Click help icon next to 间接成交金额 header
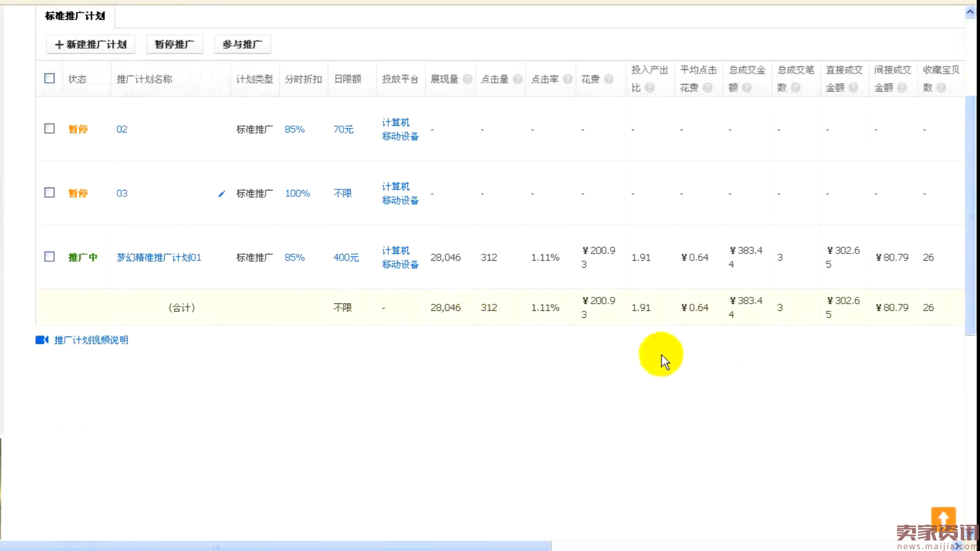This screenshot has height=551, width=980. coord(902,88)
